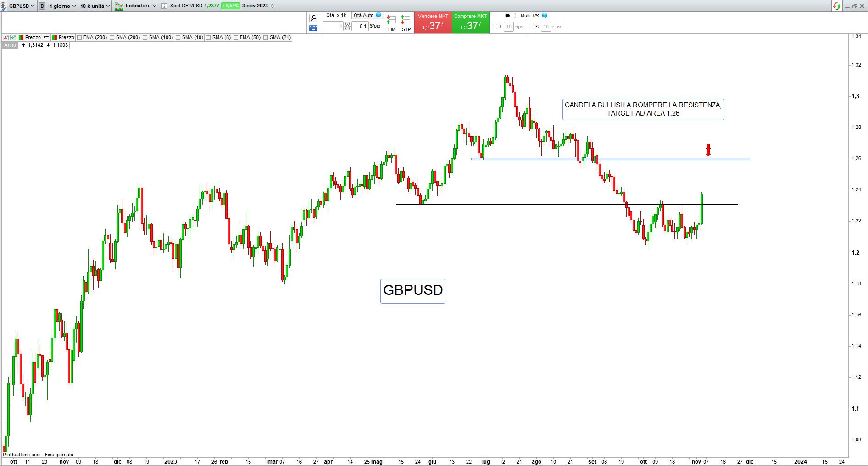The width and height of the screenshot is (868, 466).
Task: Click the 1,34 price label on the price axis
Action: [x=856, y=36]
